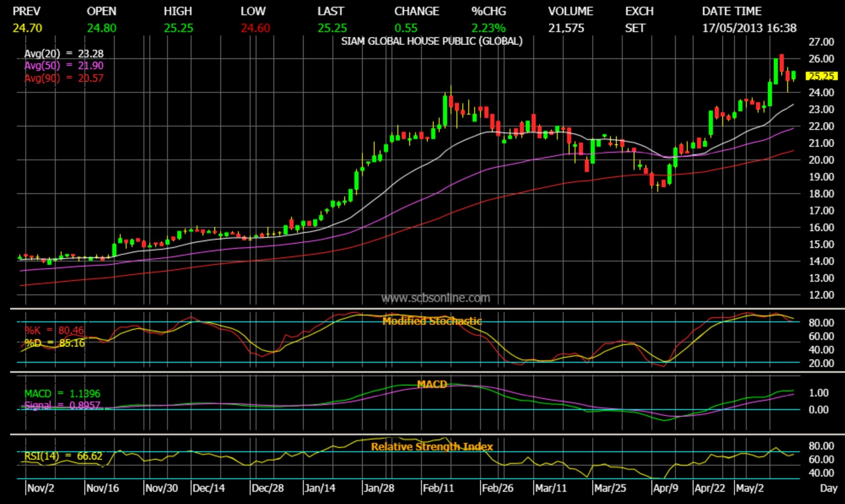Click the SIAM GLOBAL HOUSE PUBLIC (GLOBAL) title

(x=432, y=41)
